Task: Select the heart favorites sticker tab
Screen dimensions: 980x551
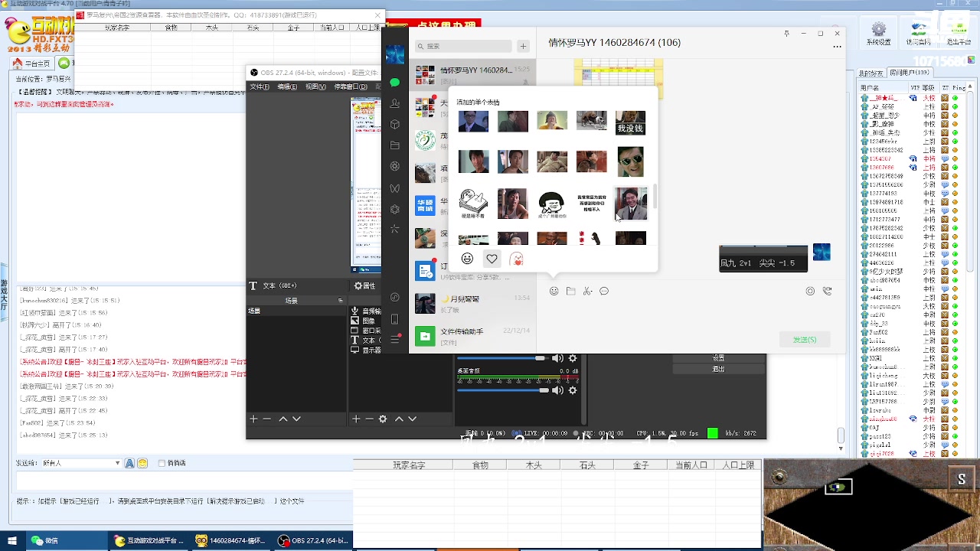Action: [492, 259]
